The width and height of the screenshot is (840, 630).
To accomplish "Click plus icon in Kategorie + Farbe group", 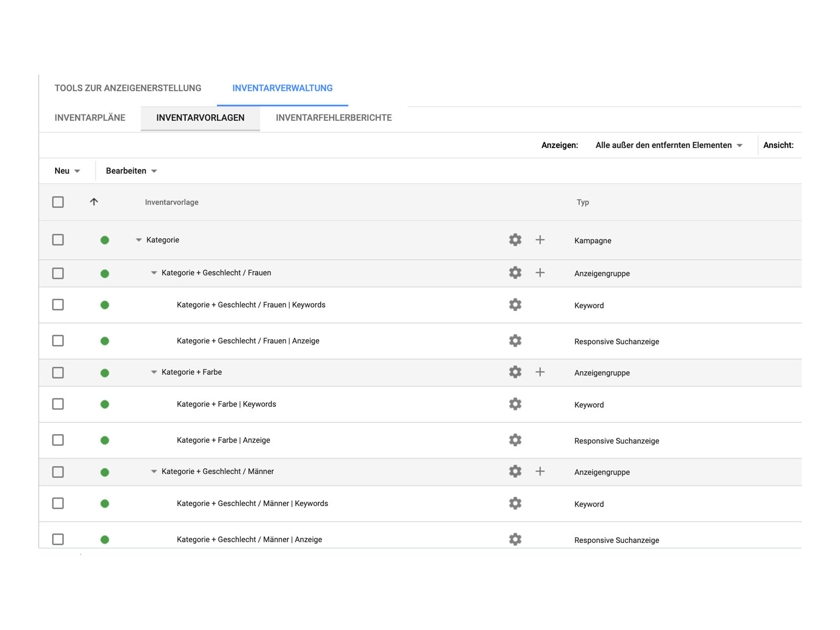I will (540, 372).
